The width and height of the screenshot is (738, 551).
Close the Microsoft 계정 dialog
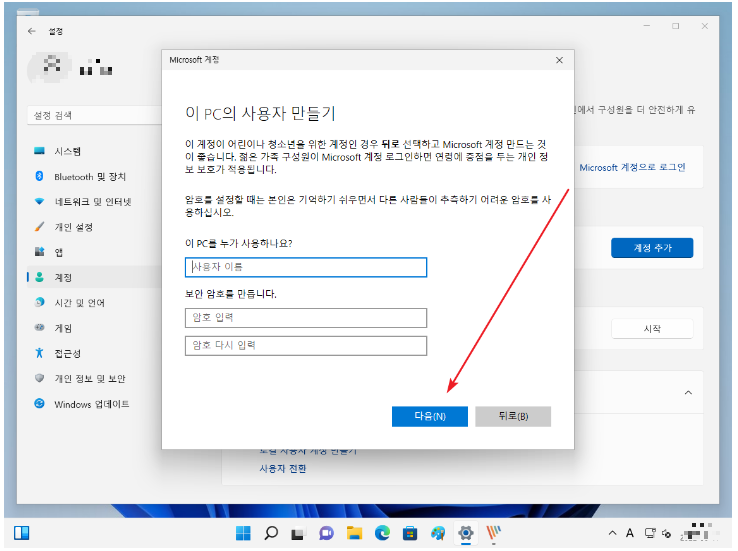559,60
